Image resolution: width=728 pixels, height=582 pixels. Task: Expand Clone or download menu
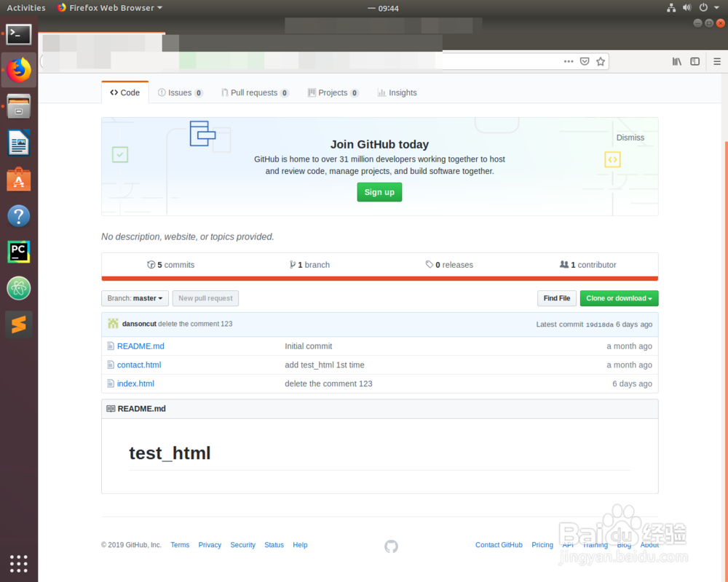pyautogui.click(x=619, y=298)
